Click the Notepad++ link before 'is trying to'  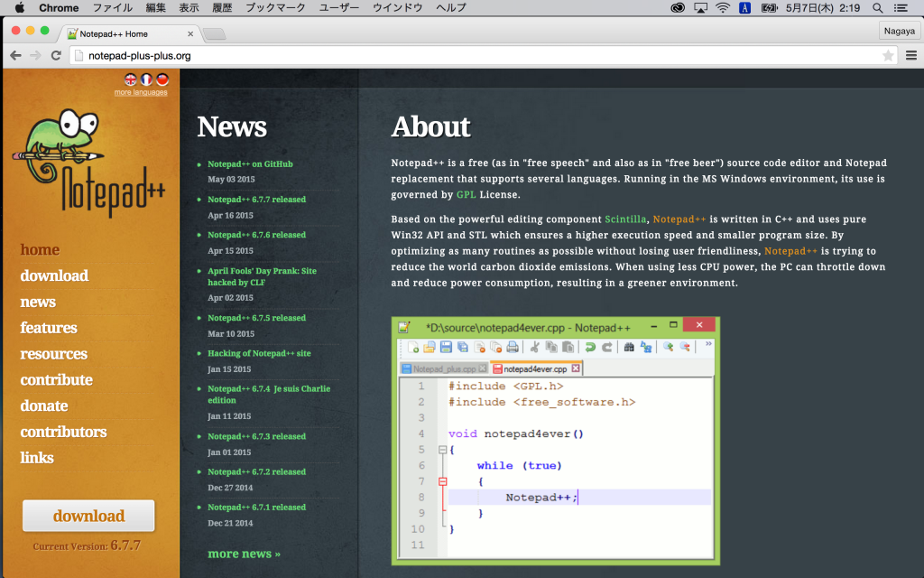[x=790, y=251]
